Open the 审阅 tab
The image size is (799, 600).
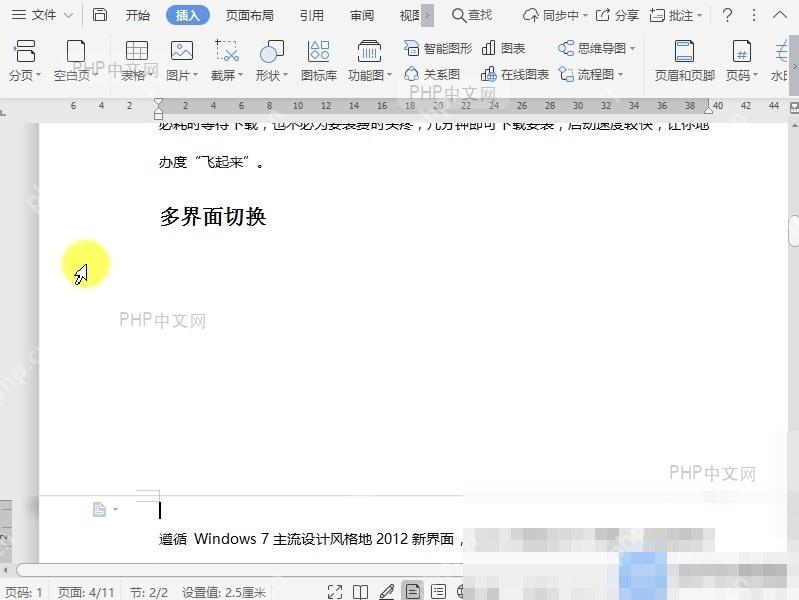362,15
